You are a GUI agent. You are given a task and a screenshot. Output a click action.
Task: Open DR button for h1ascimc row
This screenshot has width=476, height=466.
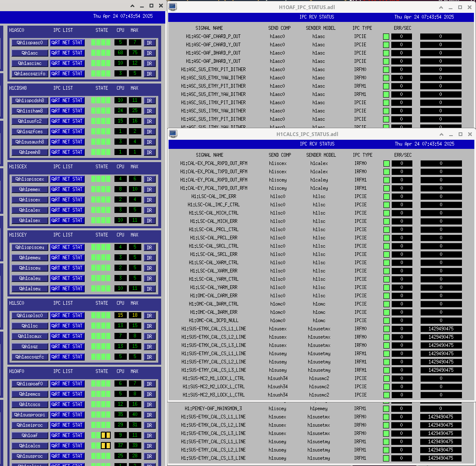pos(149,64)
